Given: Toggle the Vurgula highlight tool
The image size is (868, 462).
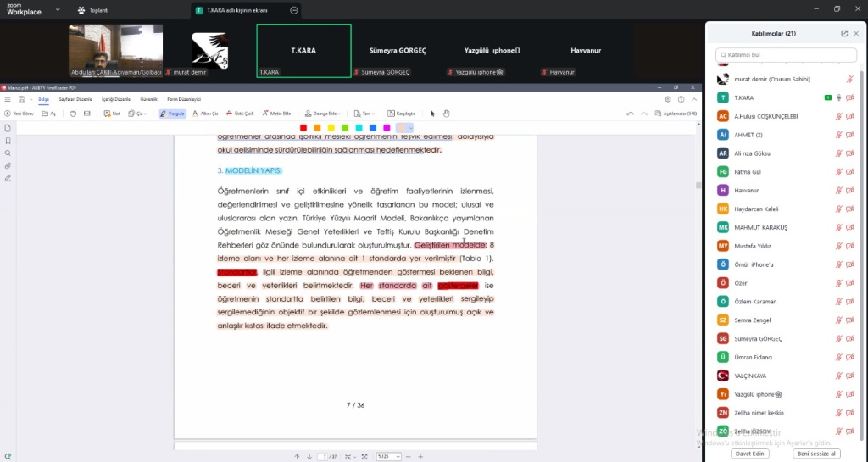Looking at the screenshot, I should 172,113.
